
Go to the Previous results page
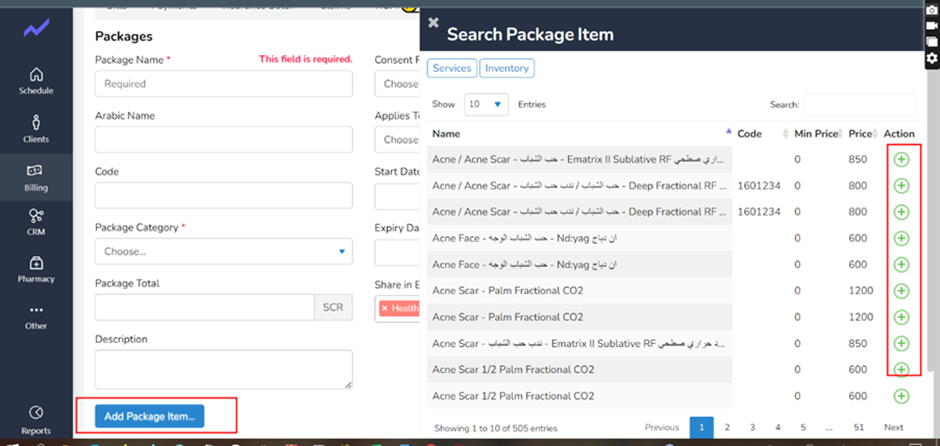[662, 427]
